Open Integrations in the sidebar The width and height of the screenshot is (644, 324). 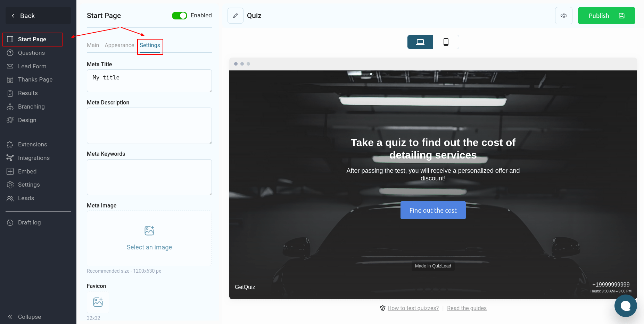click(x=34, y=158)
